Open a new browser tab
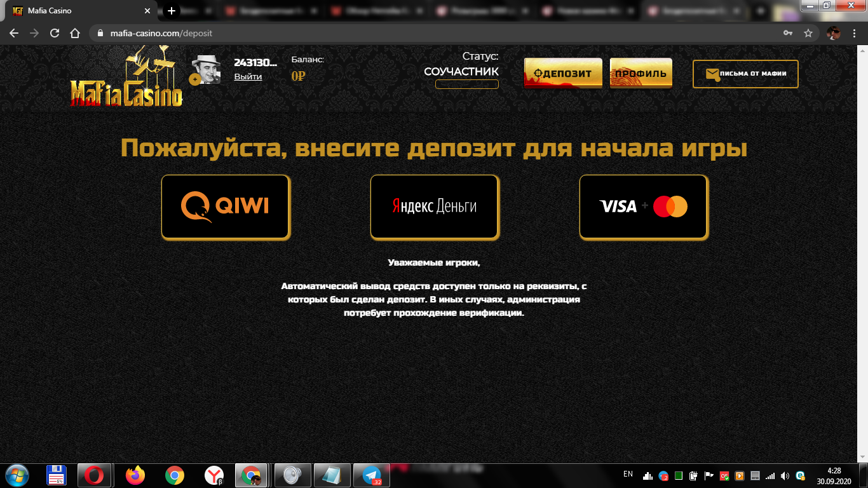This screenshot has width=868, height=488. [x=172, y=11]
